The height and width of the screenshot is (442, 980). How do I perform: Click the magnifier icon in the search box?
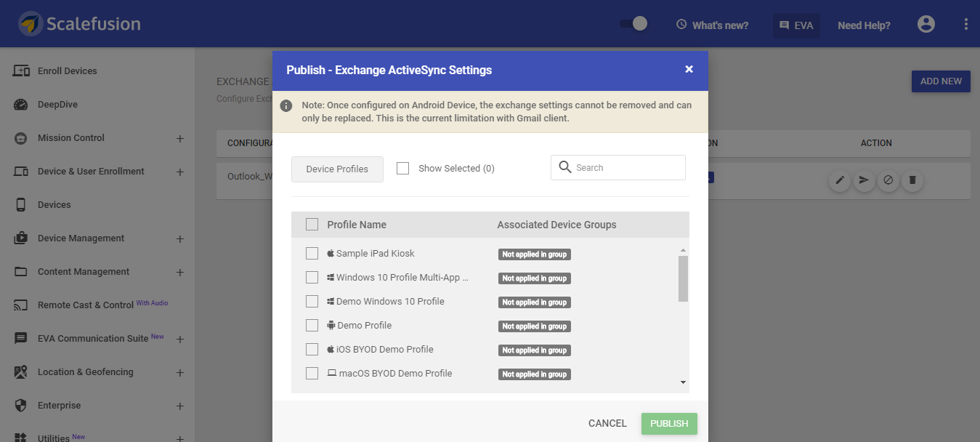pyautogui.click(x=565, y=167)
